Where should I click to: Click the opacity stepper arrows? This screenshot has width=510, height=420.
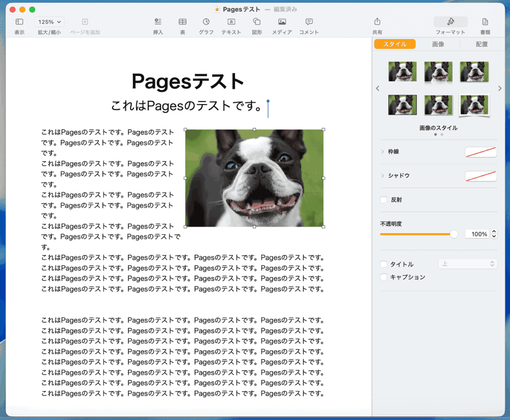click(494, 234)
